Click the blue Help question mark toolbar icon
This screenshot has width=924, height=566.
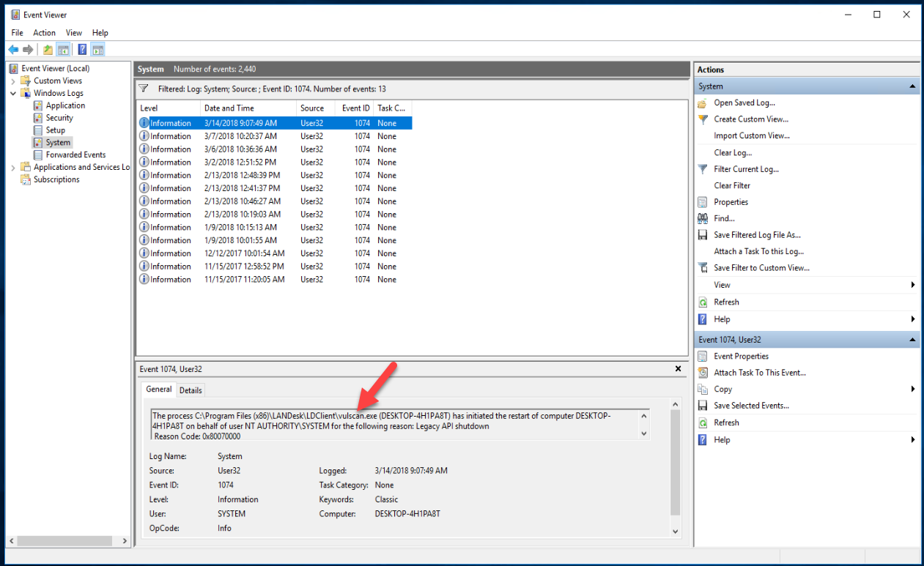pos(82,49)
